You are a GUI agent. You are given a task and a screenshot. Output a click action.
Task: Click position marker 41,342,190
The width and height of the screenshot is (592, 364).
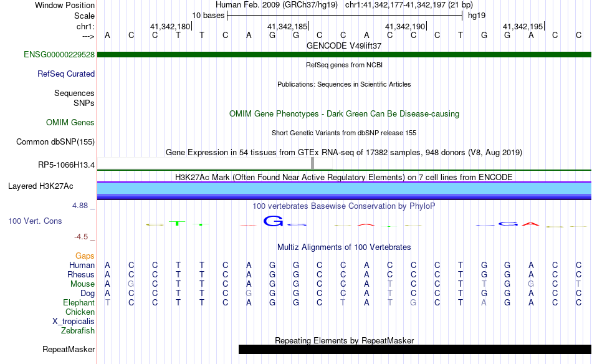[405, 26]
